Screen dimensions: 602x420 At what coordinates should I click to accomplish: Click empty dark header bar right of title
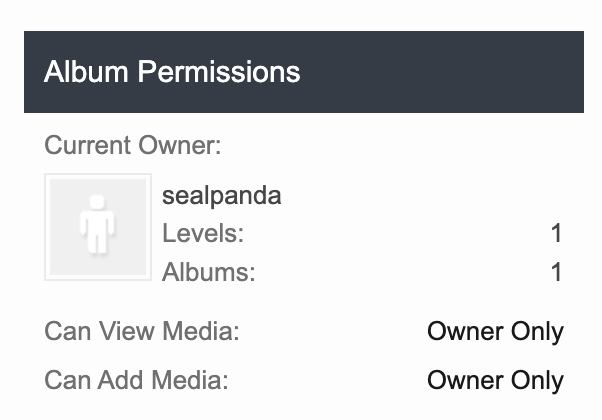point(442,72)
